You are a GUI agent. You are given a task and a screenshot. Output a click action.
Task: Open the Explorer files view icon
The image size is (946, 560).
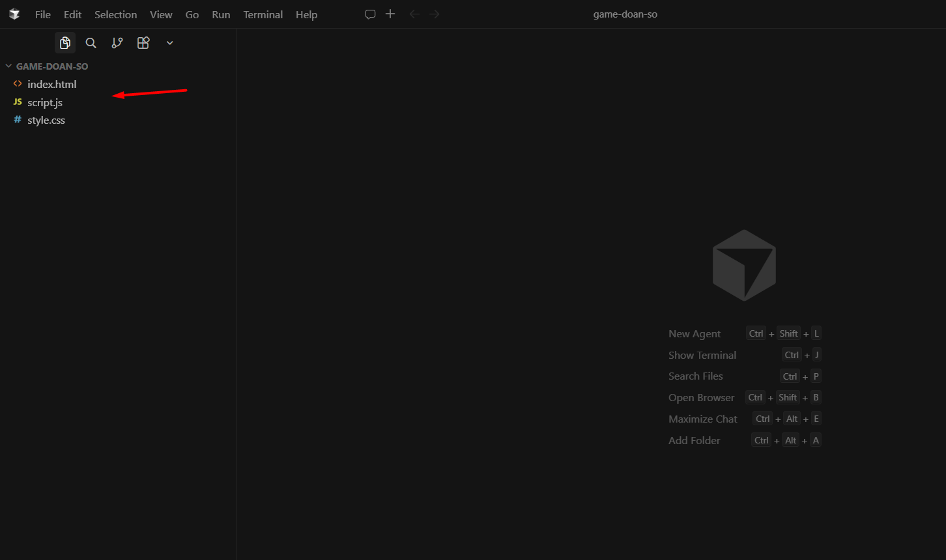pos(65,43)
